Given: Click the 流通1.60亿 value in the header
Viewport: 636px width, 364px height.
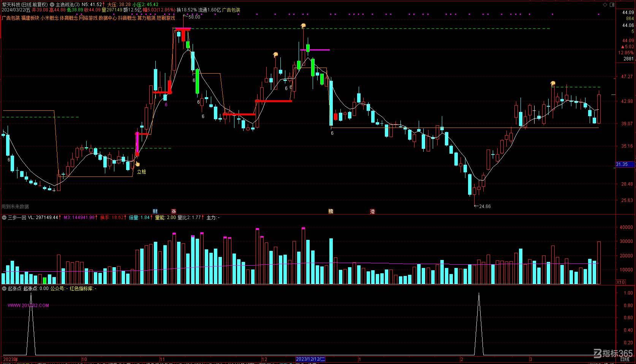Looking at the screenshot, I should coord(209,10).
